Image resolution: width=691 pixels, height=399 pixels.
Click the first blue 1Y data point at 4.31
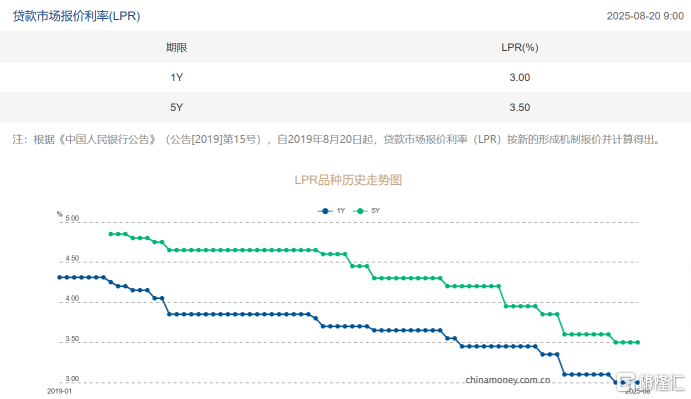click(59, 277)
